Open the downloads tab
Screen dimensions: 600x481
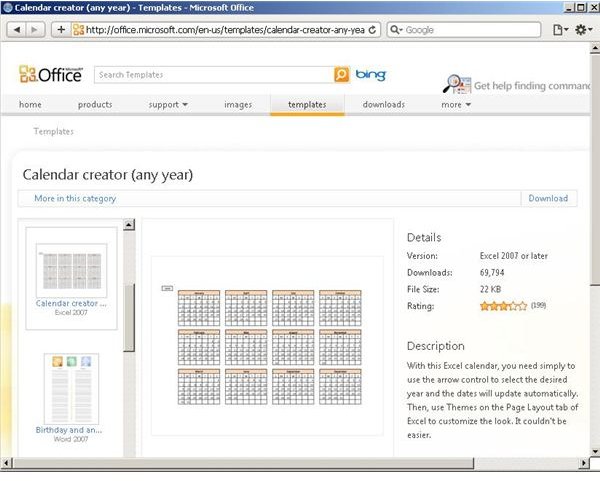coord(384,104)
